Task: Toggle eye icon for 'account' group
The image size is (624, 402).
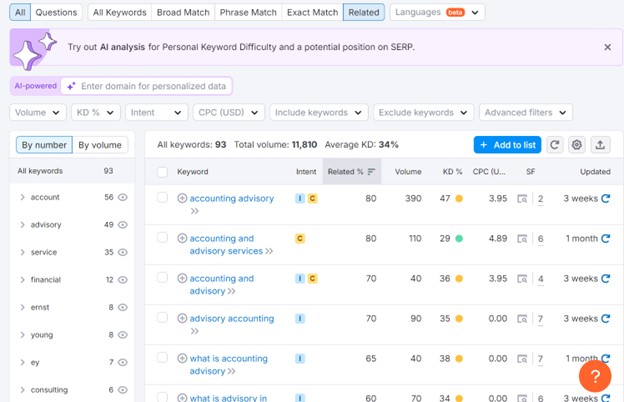Action: click(123, 197)
